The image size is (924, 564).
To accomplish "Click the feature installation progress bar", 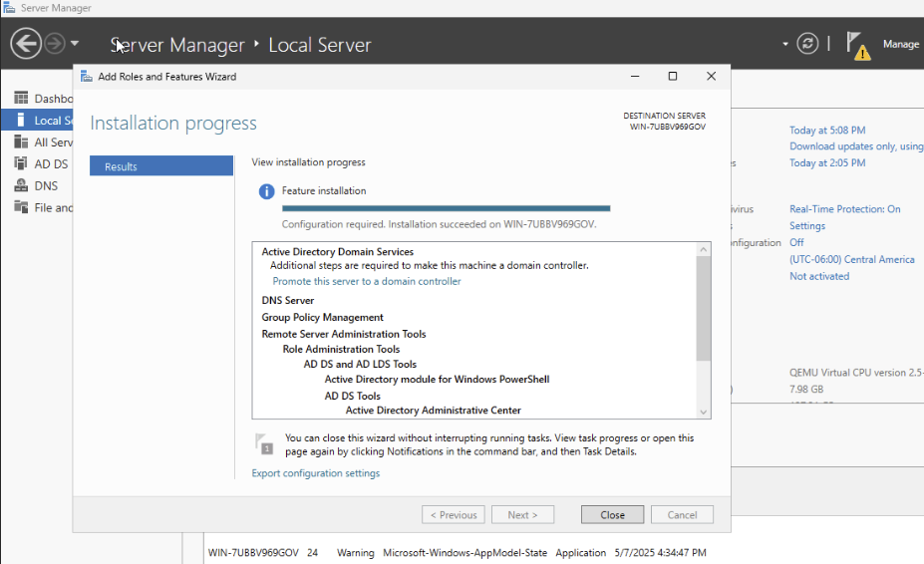I will 446,208.
